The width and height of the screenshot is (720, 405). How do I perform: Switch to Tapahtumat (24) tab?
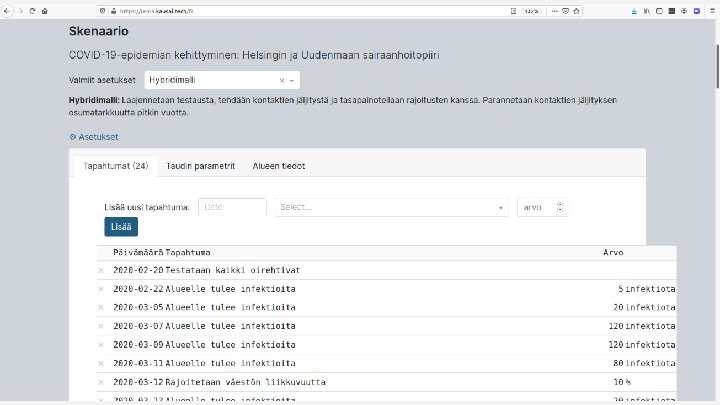[x=115, y=166]
